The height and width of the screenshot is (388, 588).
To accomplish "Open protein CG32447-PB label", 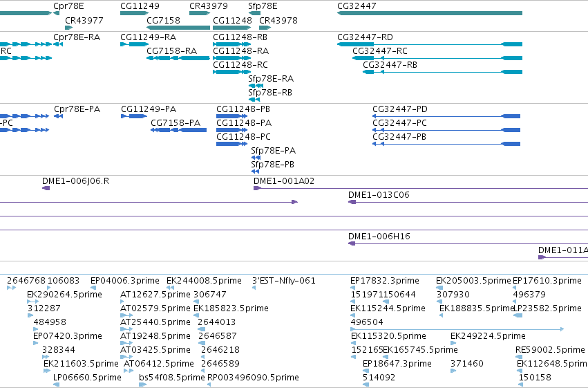I will (x=399, y=136).
